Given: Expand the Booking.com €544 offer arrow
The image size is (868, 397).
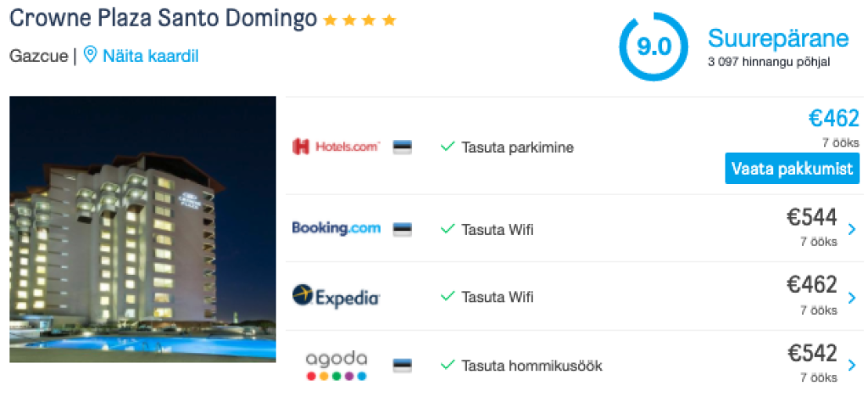Looking at the screenshot, I should [851, 229].
